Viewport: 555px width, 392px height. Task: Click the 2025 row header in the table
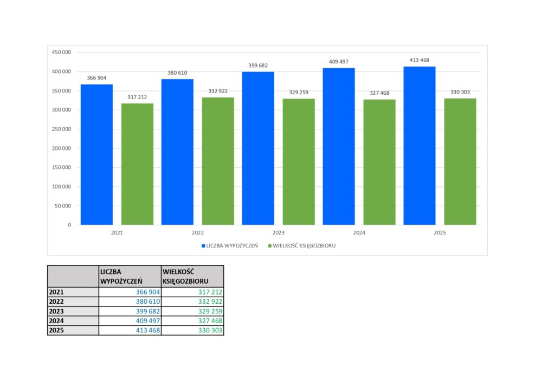pyautogui.click(x=73, y=330)
